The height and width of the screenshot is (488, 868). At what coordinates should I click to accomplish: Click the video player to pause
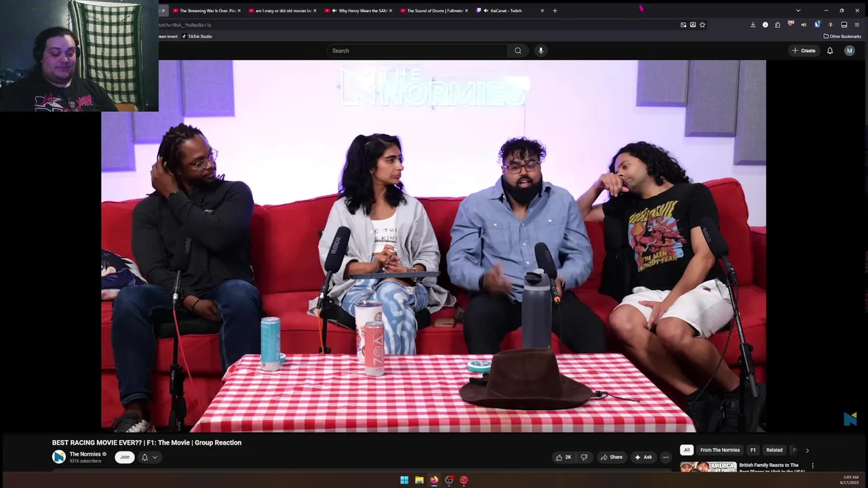point(433,246)
